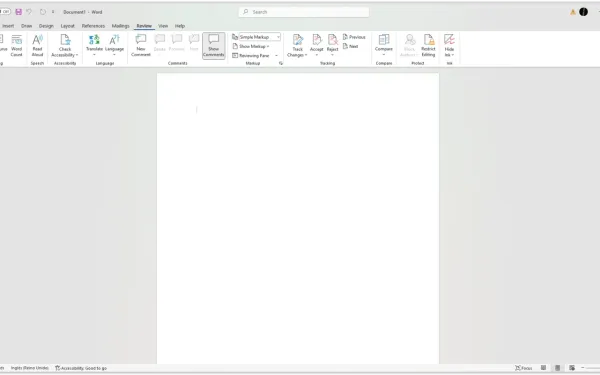
Task: Go to Next change in Tracking group
Action: [351, 46]
